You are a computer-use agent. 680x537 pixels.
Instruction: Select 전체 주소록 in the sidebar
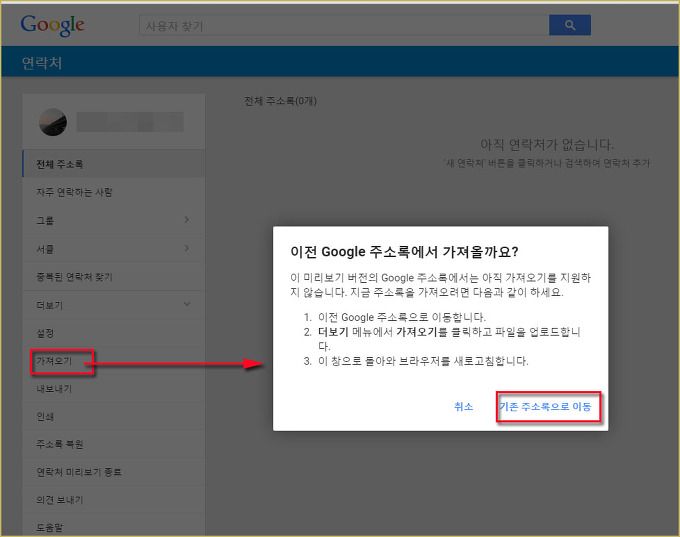coord(114,164)
